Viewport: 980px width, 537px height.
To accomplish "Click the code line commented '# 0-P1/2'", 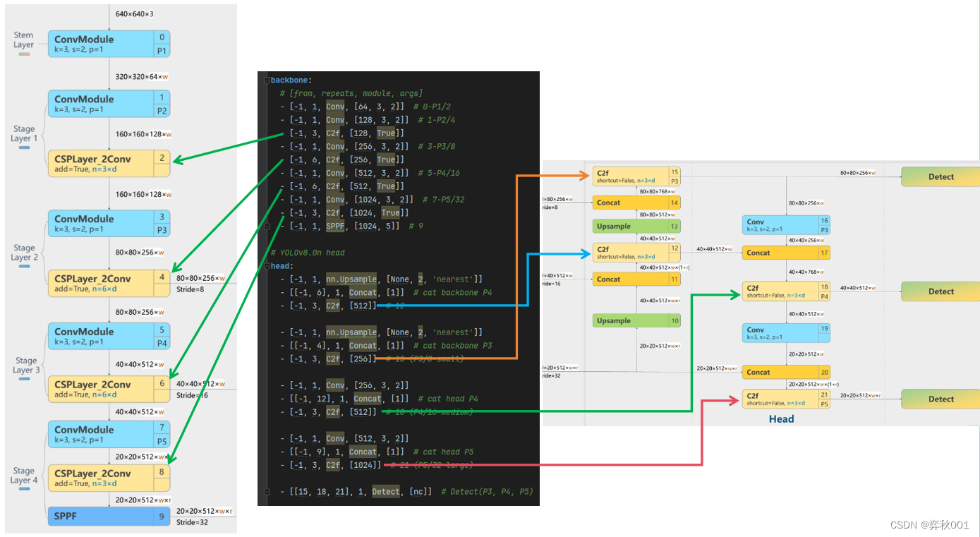I will pos(365,107).
